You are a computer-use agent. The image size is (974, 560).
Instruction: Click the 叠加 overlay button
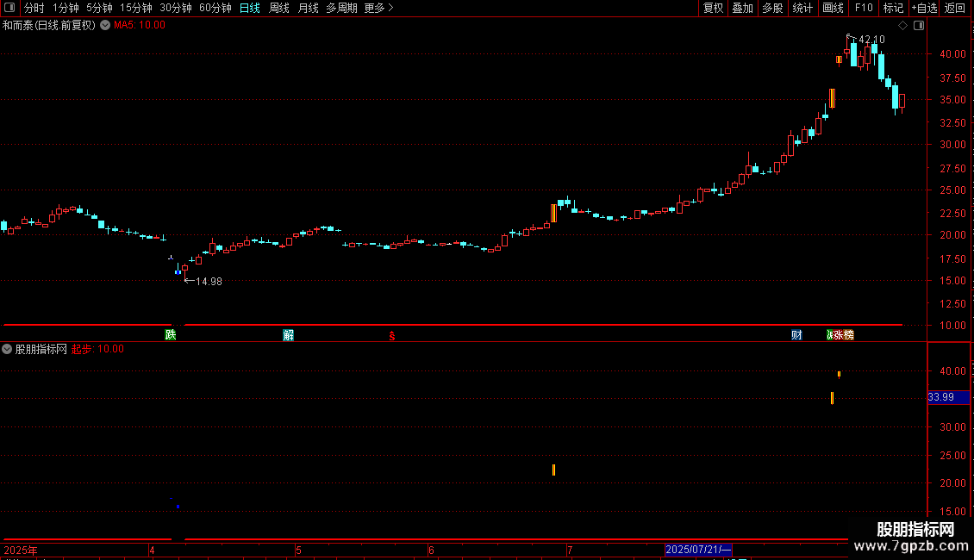[x=742, y=8]
